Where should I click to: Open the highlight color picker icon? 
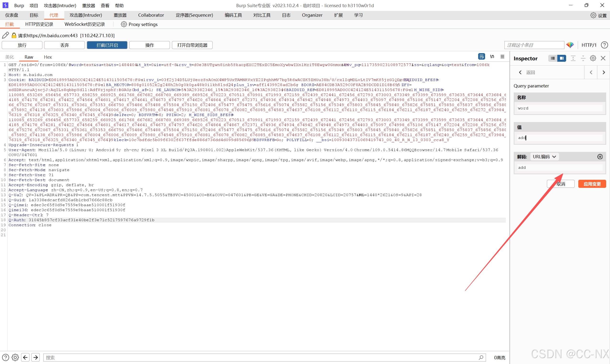pyautogui.click(x=570, y=45)
